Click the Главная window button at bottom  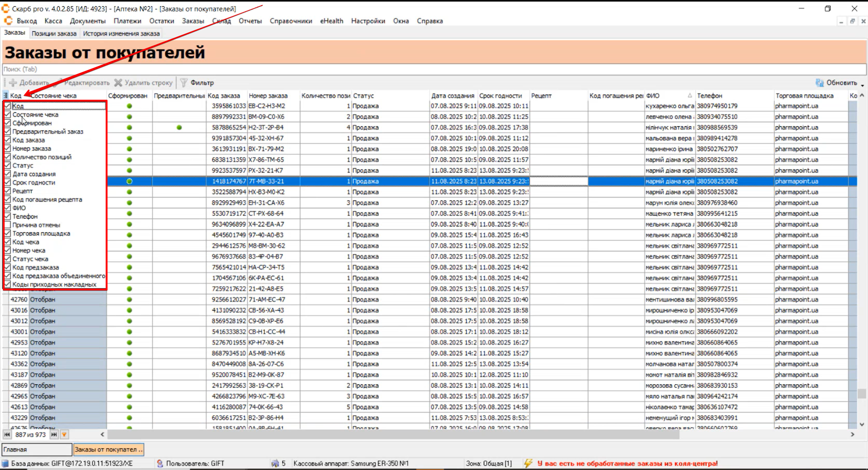tap(37, 449)
